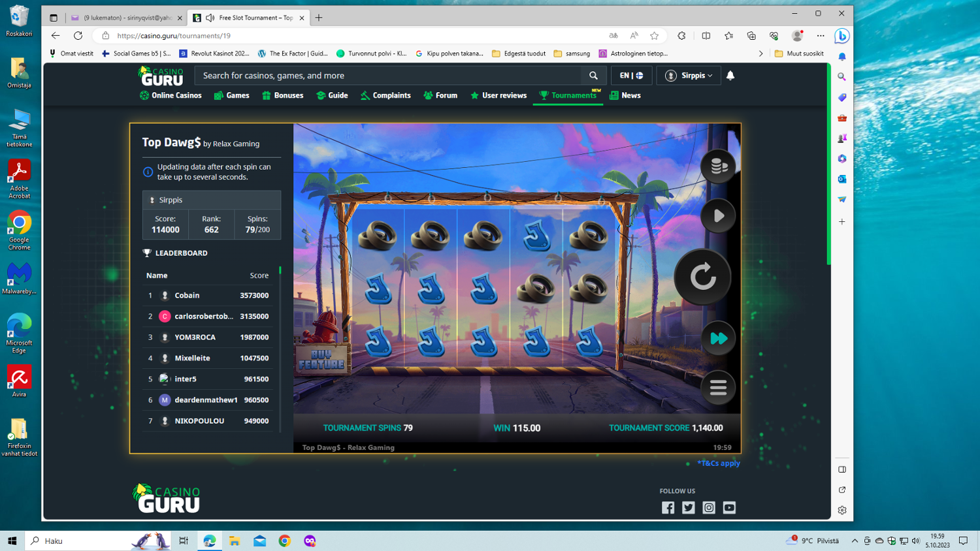Open Casino Guru YouTube channel
This screenshot has width=980, height=551.
[x=729, y=507]
